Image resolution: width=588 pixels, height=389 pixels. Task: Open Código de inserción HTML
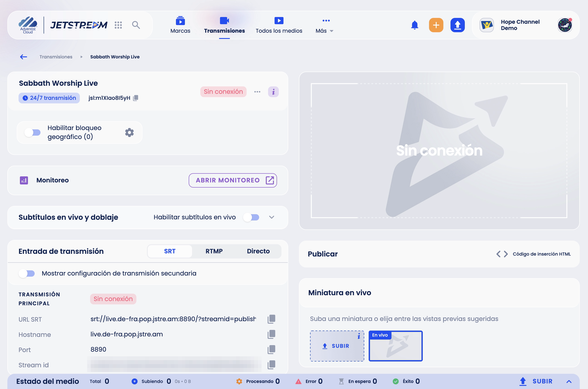533,254
